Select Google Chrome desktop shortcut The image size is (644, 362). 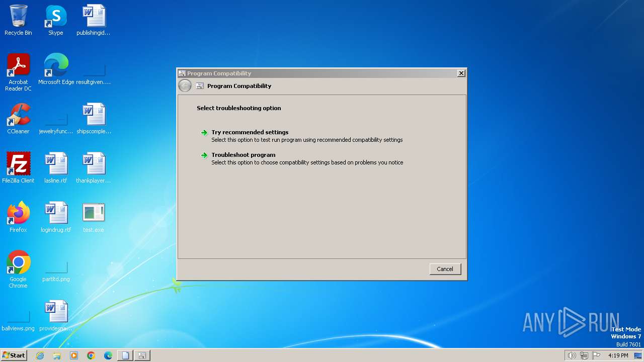coord(18,270)
